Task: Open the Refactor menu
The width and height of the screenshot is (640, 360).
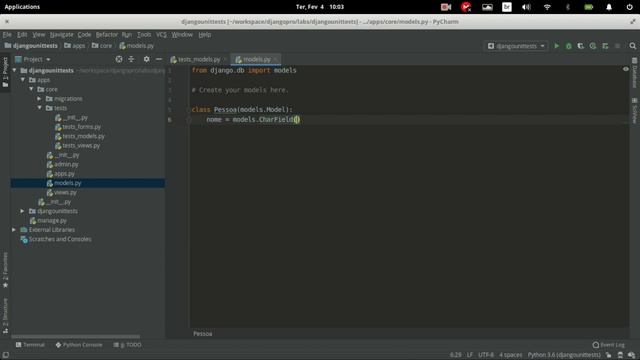Action: tap(107, 35)
